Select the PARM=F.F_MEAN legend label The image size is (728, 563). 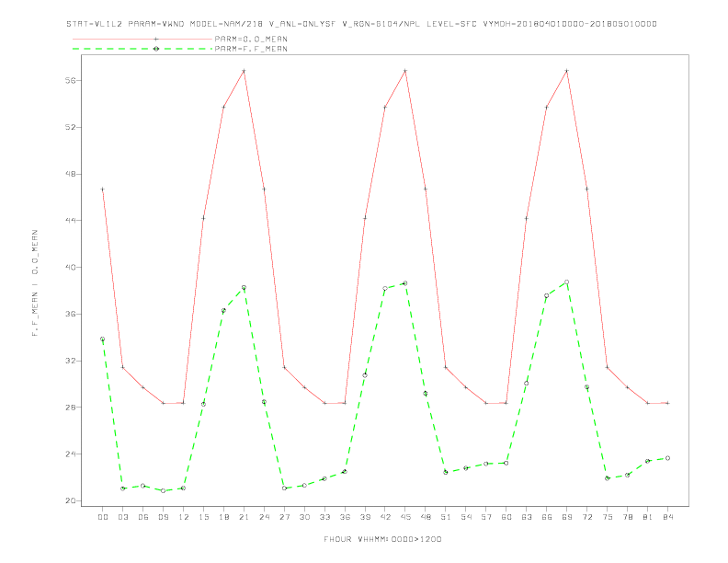251,49
